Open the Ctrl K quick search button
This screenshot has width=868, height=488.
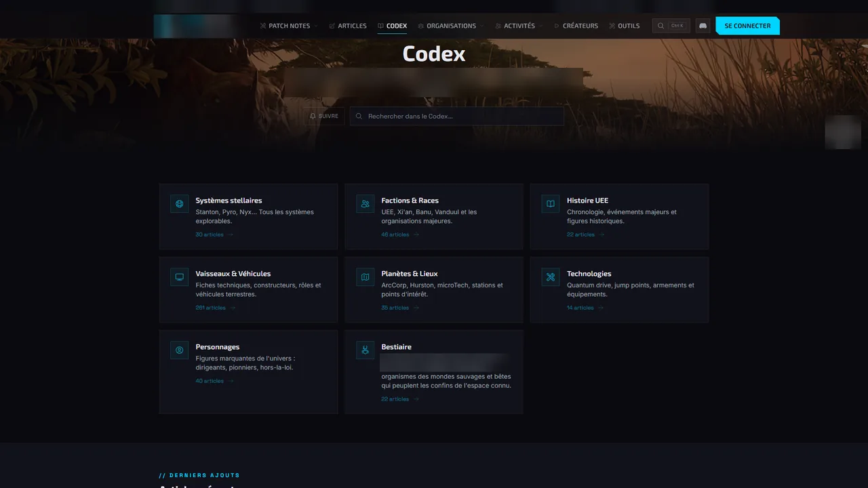(x=671, y=26)
